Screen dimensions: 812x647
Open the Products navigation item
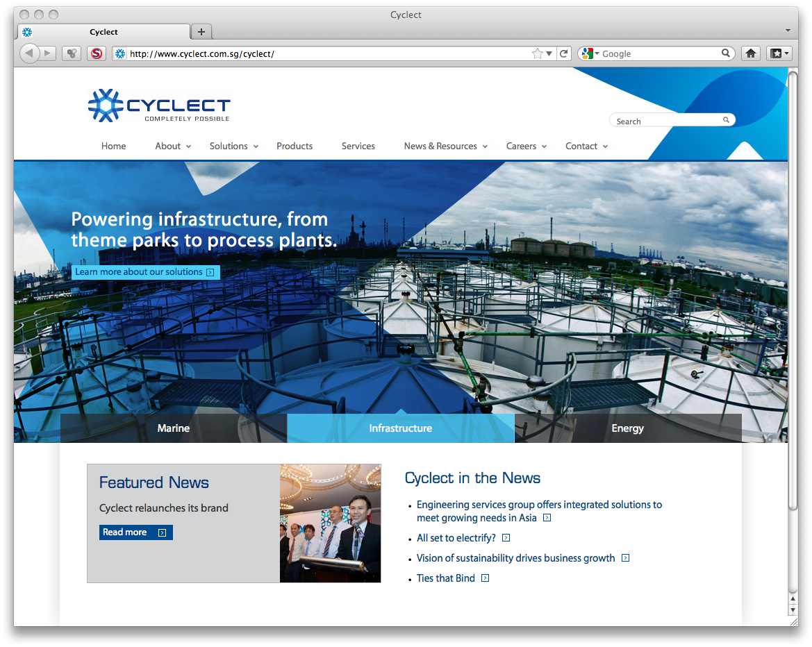tap(295, 146)
